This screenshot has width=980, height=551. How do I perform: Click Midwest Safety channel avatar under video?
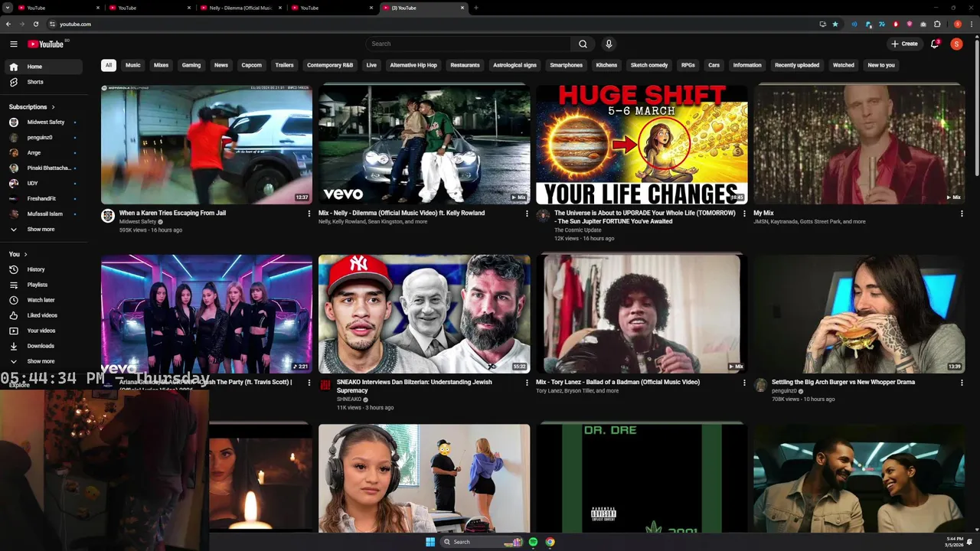[x=108, y=216]
